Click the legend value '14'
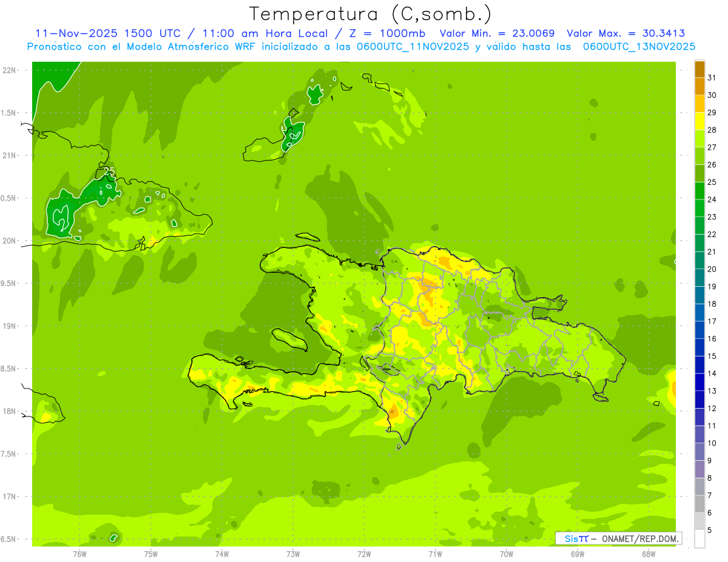 712,373
